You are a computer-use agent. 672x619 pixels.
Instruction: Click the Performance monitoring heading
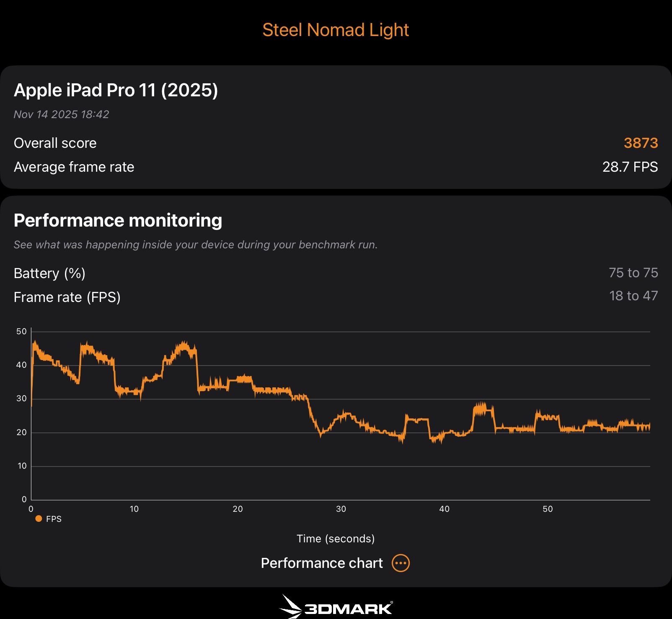tap(118, 220)
